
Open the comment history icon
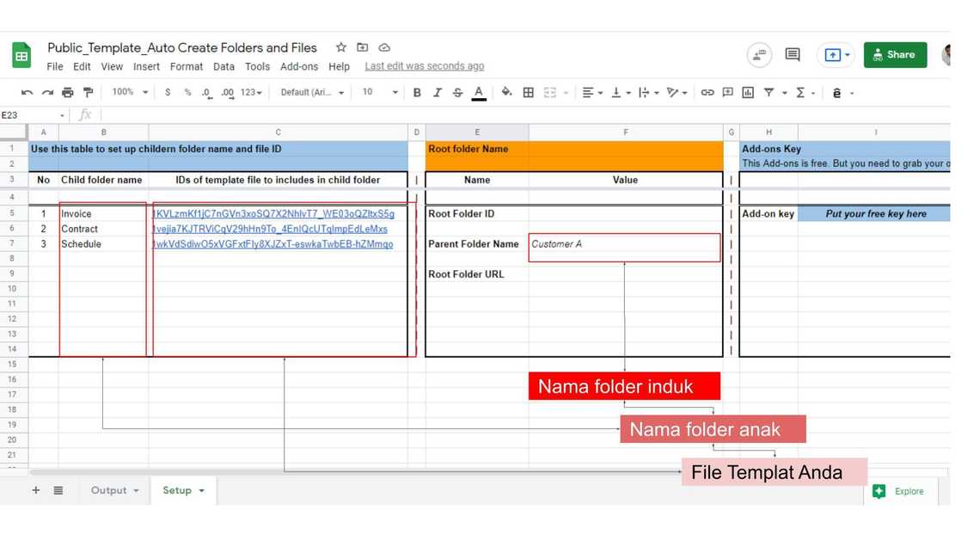[x=792, y=55]
